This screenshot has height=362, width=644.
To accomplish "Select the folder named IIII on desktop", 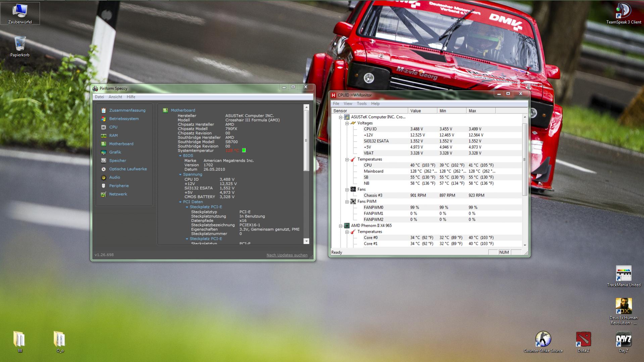I will (20, 342).
